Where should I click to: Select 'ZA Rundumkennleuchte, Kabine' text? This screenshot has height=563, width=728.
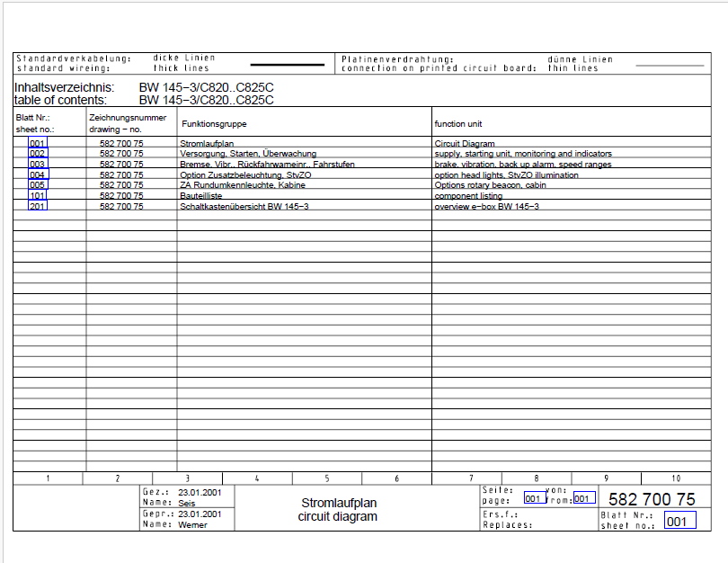[x=243, y=185]
